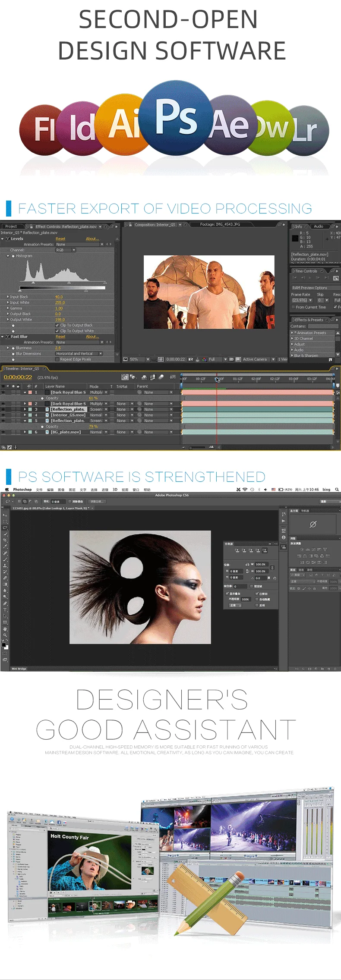Enable the Repeat Edge Pixels checkbox
Image resolution: width=341 pixels, height=980 pixels.
click(57, 359)
